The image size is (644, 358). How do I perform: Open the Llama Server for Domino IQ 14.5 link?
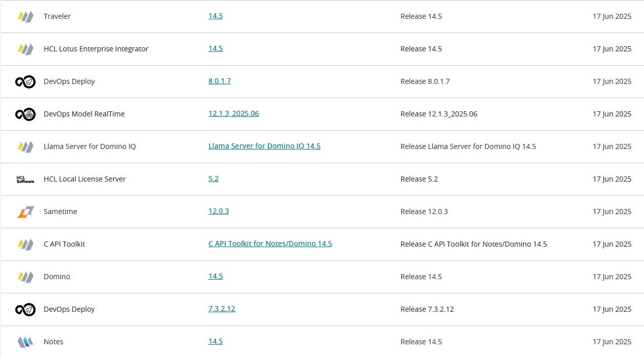point(264,146)
